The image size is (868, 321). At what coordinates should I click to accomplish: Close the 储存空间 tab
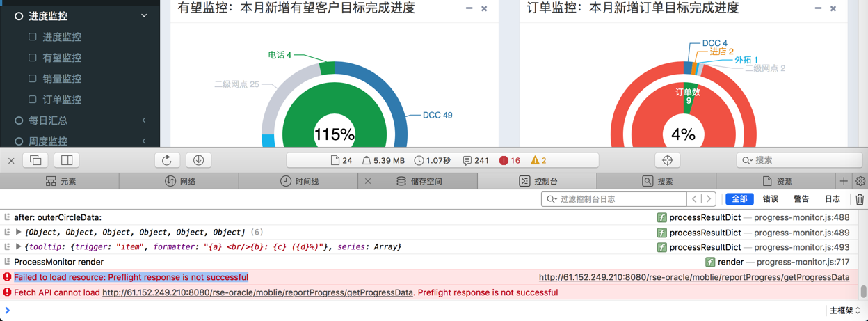(x=368, y=181)
